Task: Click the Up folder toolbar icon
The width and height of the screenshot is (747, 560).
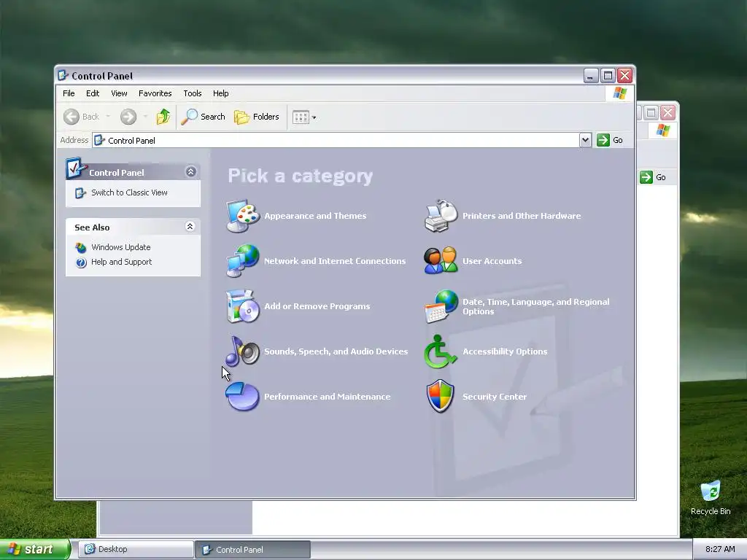Action: tap(163, 117)
